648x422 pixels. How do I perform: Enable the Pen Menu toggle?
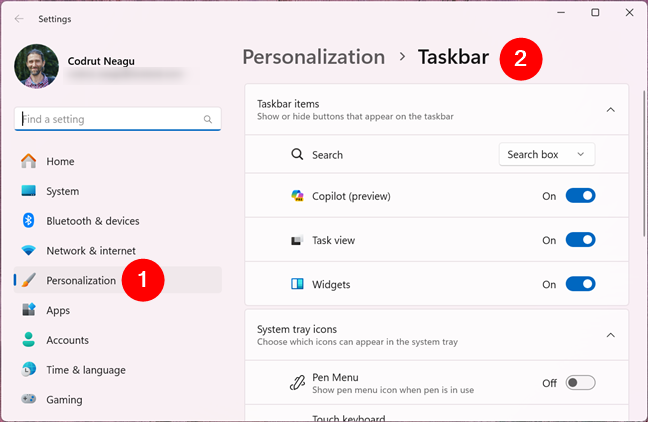pyautogui.click(x=580, y=383)
